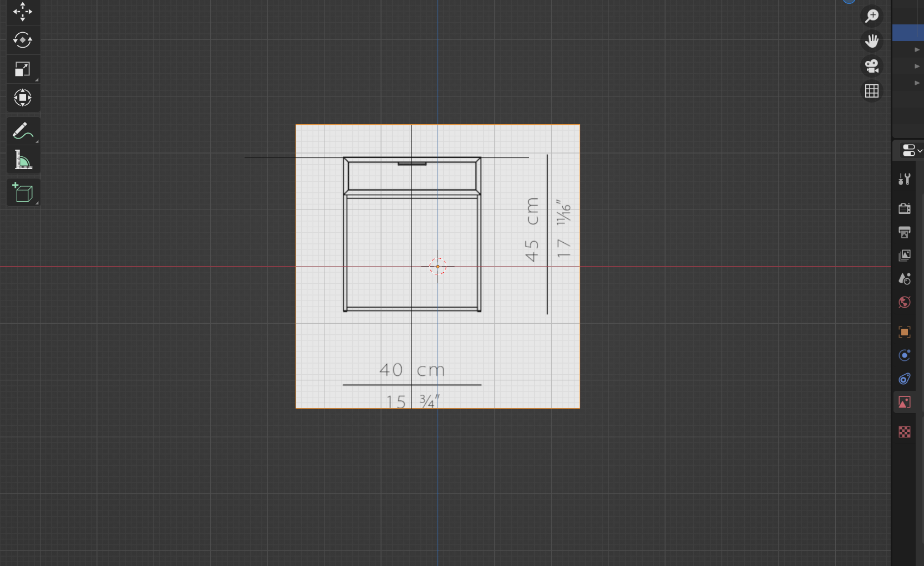
Task: Select the Add Cube tool
Action: point(23,192)
